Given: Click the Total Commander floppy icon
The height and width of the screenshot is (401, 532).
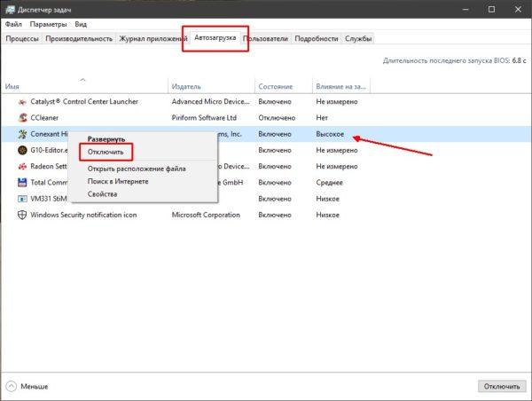Looking at the screenshot, I should point(22,183).
